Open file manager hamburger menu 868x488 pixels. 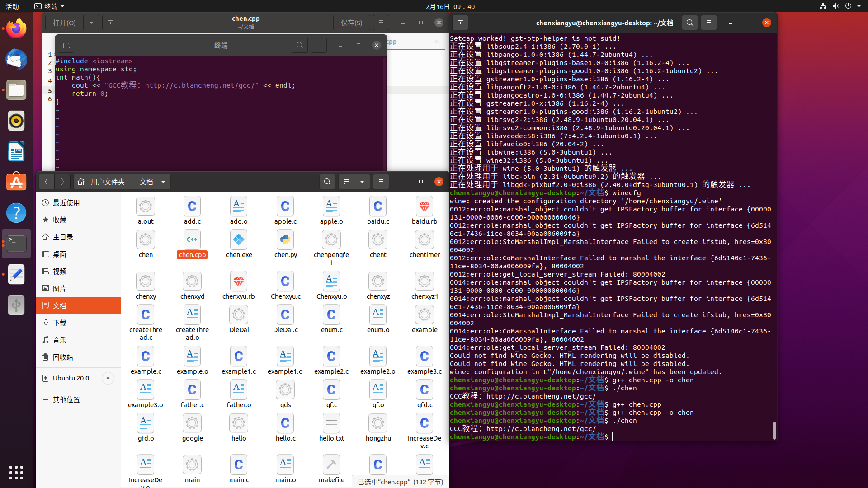[381, 182]
